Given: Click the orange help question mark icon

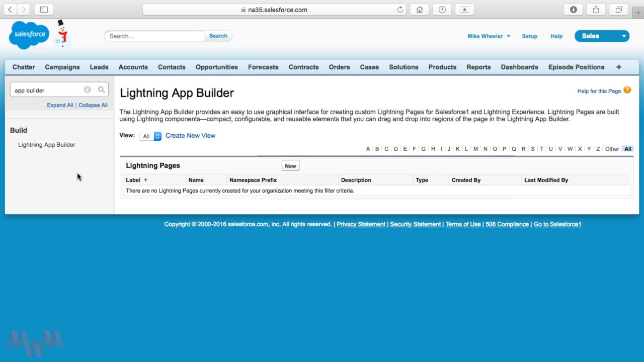Looking at the screenshot, I should [x=627, y=90].
